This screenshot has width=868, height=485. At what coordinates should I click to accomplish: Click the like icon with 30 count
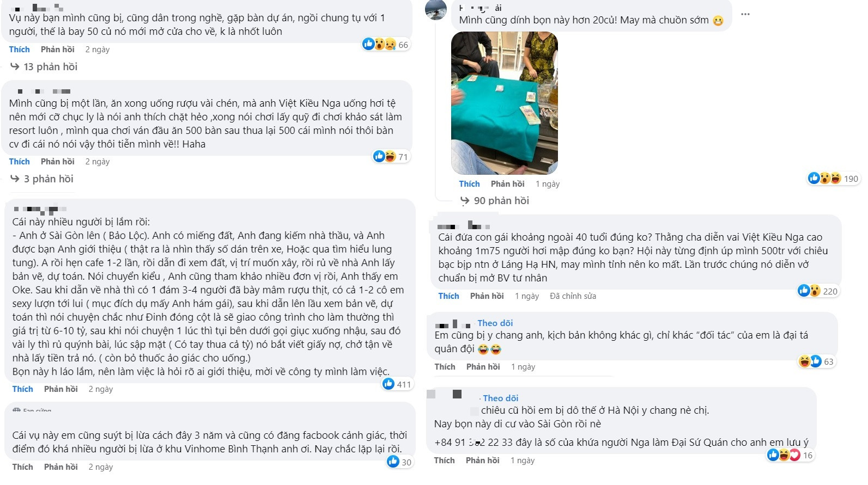pos(399,462)
